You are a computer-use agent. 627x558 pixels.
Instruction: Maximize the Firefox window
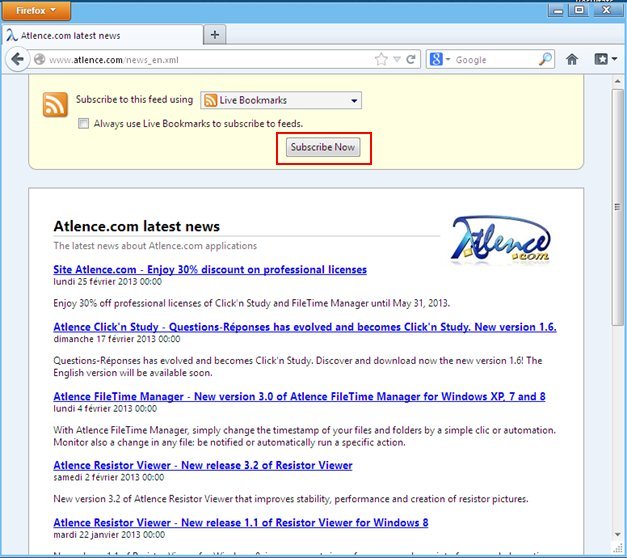coord(579,10)
